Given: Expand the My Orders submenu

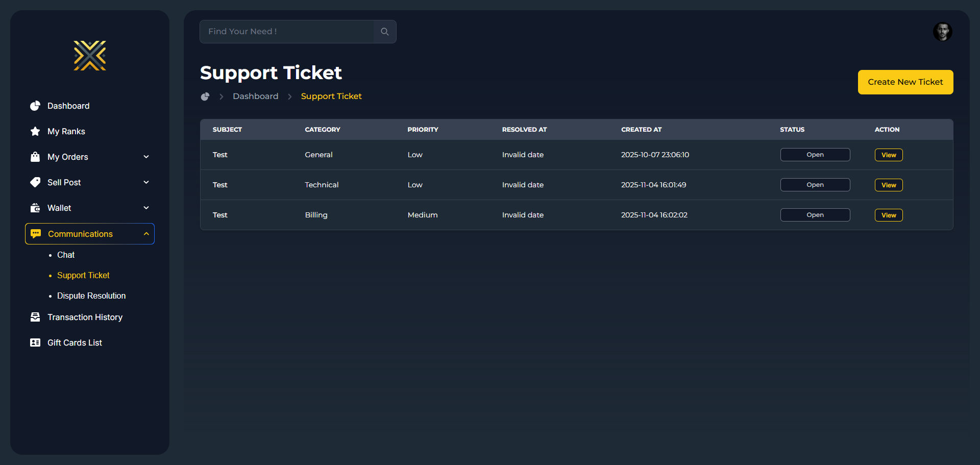Looking at the screenshot, I should (146, 157).
